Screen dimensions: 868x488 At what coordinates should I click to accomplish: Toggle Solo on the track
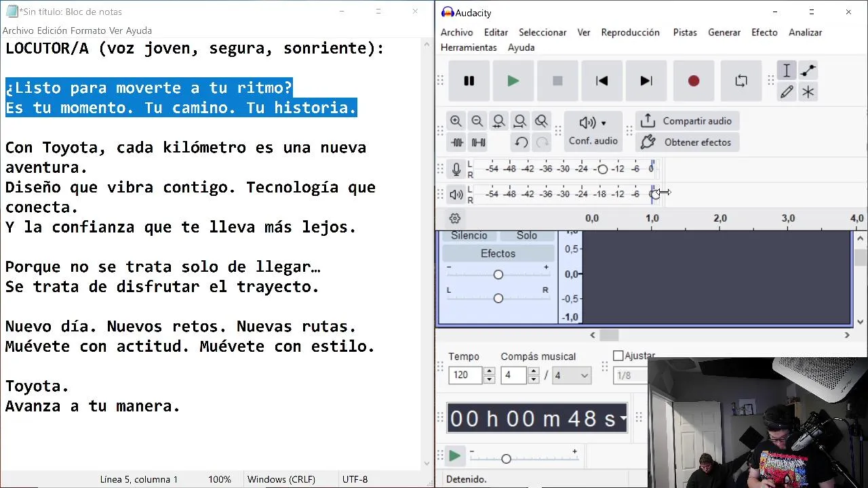coord(527,236)
